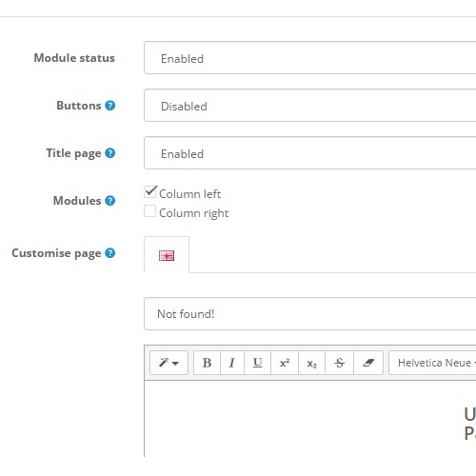Open the Module status dropdown

pos(310,57)
